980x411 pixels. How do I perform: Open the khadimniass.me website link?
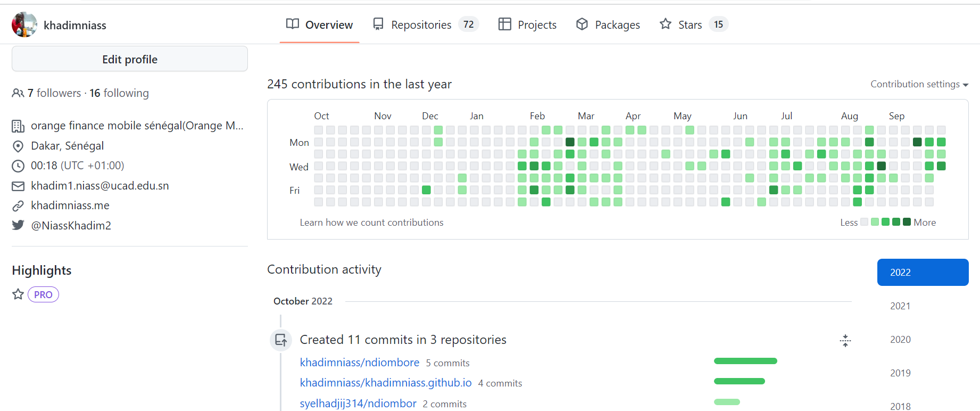click(70, 205)
